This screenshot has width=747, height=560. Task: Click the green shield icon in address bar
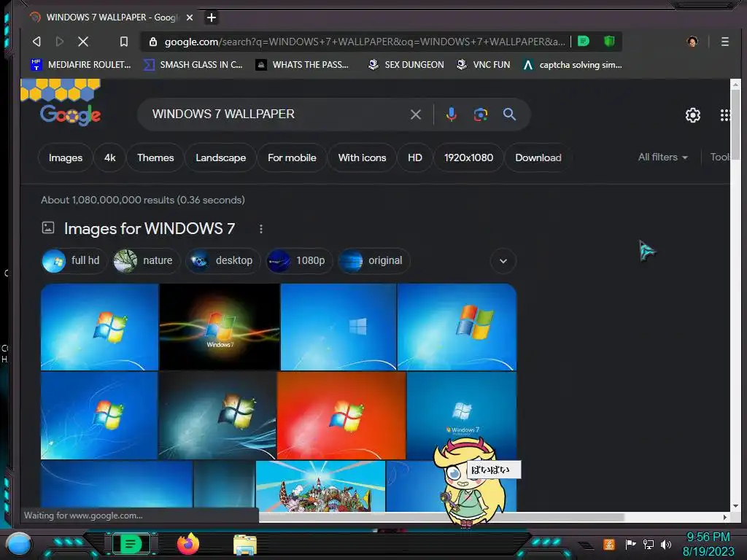(x=609, y=42)
